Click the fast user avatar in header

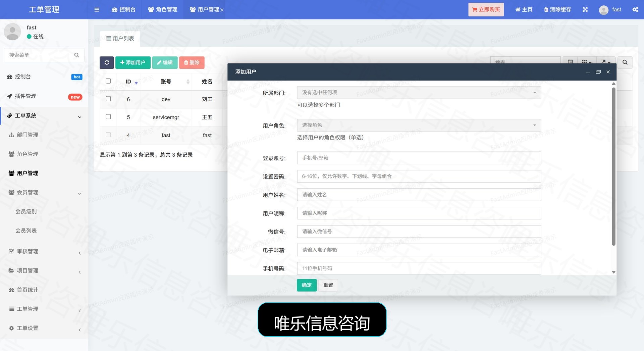pos(603,10)
